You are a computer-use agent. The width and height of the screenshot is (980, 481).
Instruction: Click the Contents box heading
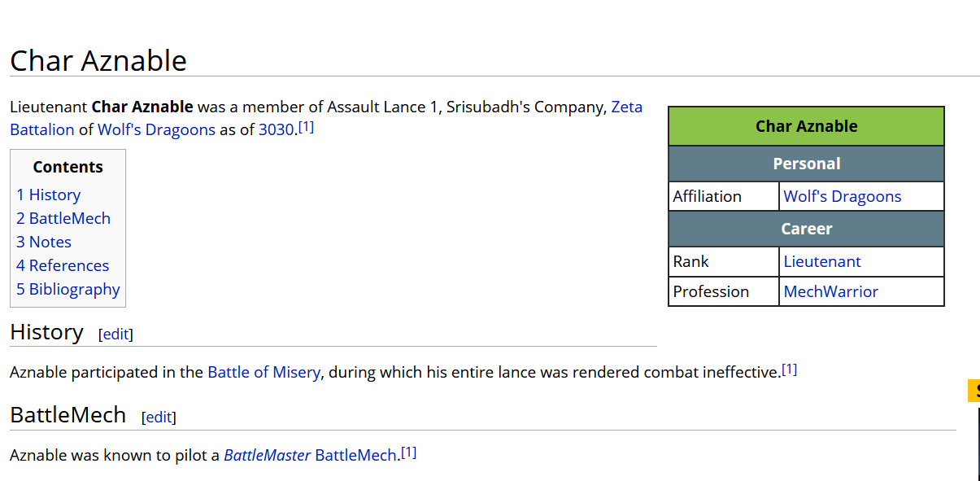(x=68, y=167)
